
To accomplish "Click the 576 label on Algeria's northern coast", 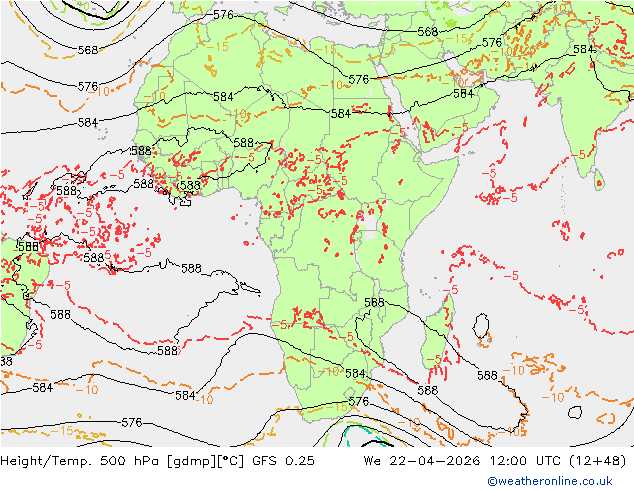I will click(223, 15).
